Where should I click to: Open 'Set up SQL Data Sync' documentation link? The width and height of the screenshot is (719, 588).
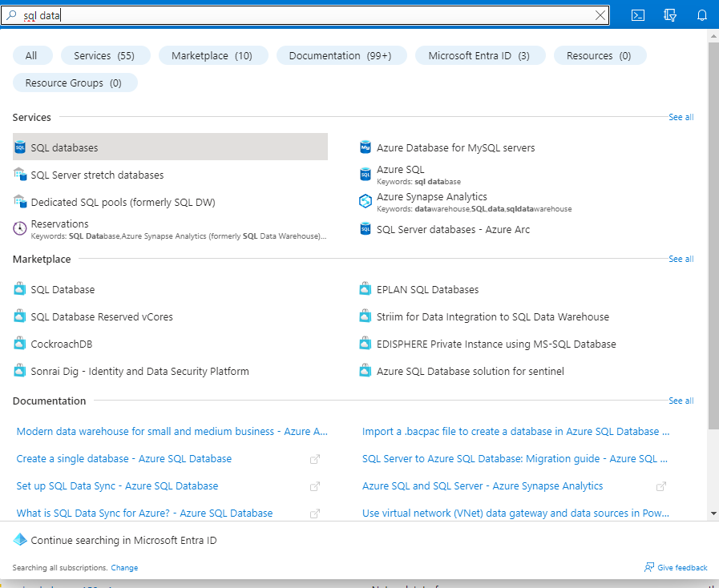point(117,485)
